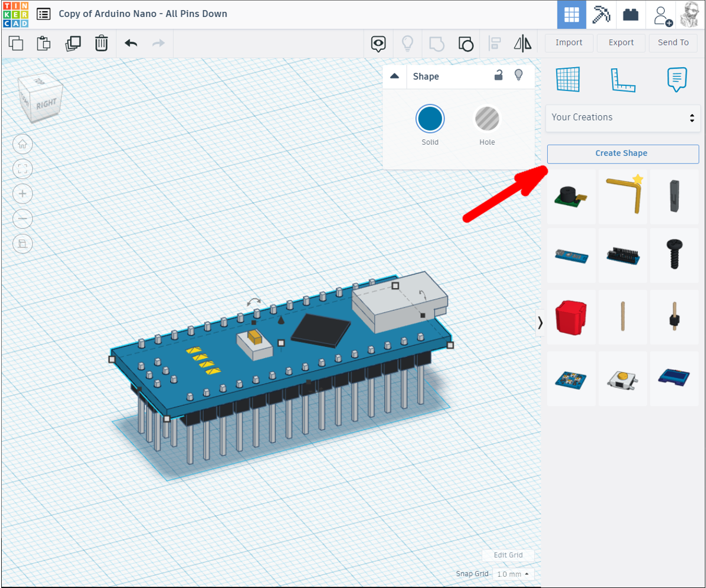706x588 pixels.
Task: Select the Workplane tool icon
Action: [568, 79]
